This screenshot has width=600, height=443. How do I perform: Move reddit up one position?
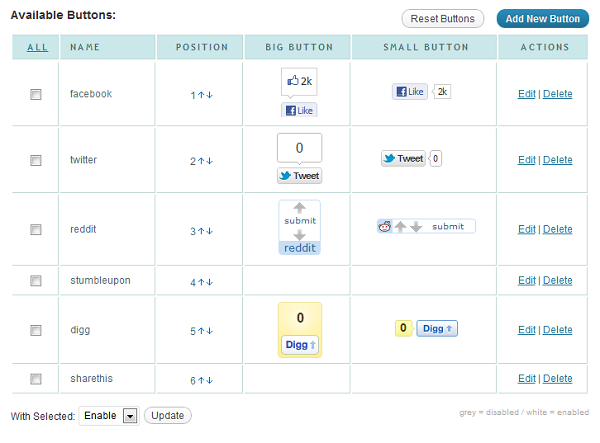(201, 231)
